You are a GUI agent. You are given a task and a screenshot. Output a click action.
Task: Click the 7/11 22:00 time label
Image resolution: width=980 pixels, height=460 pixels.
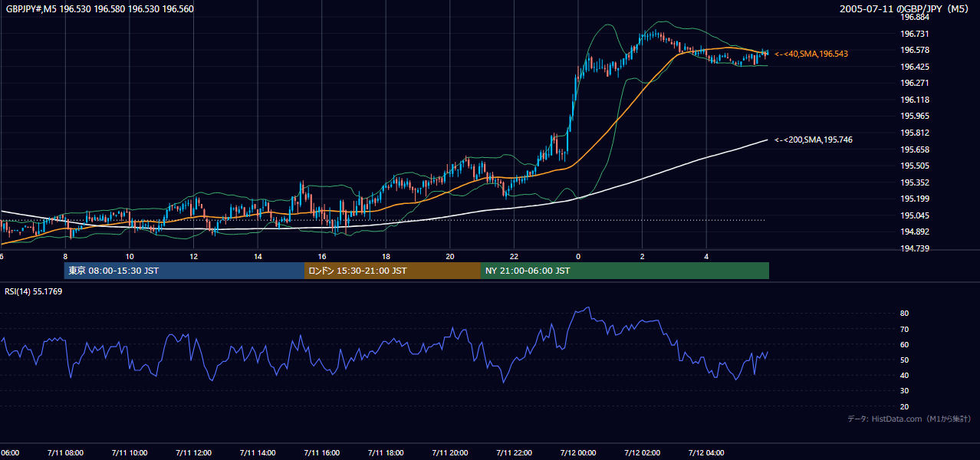[514, 452]
